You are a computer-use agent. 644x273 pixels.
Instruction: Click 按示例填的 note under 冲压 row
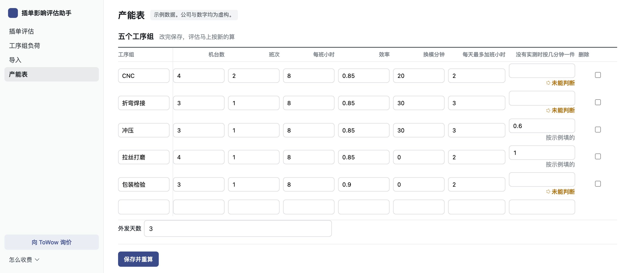(560, 138)
